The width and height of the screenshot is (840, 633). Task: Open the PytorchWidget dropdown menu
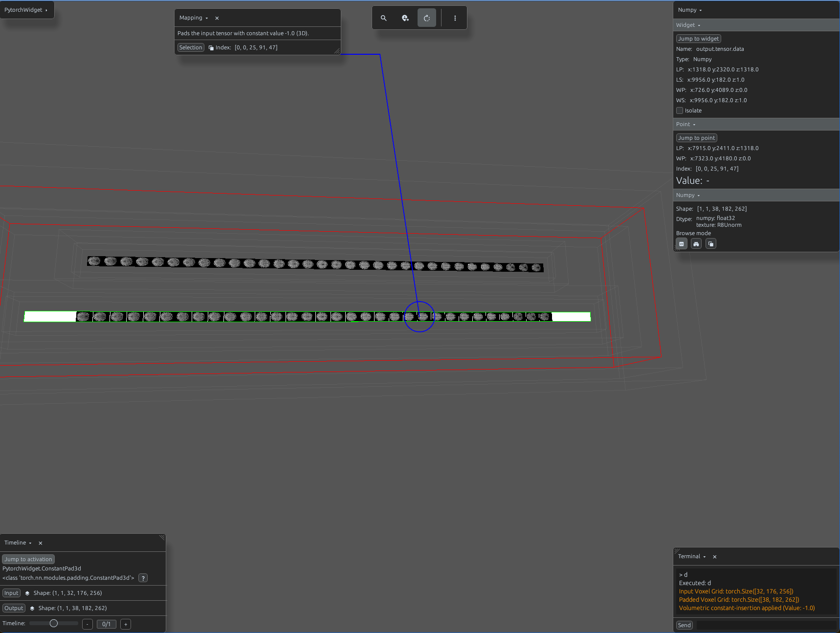tap(26, 10)
